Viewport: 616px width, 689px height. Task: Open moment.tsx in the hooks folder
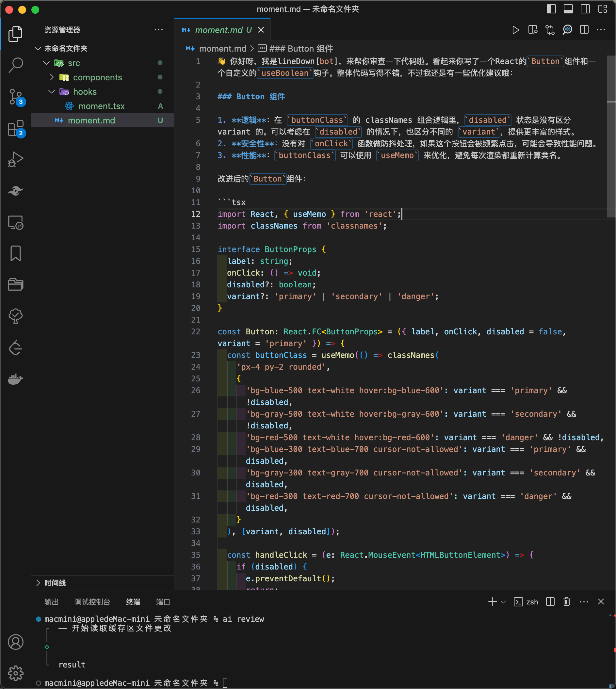[x=101, y=106]
